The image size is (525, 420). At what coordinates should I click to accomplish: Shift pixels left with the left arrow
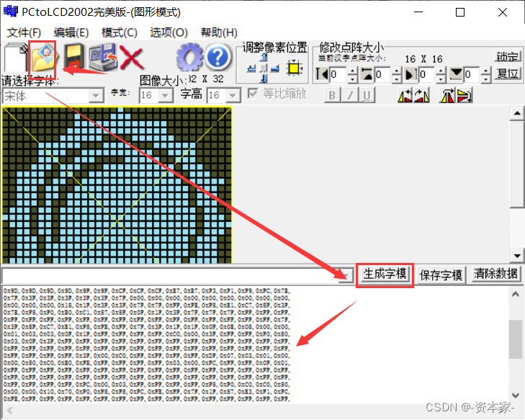251,68
